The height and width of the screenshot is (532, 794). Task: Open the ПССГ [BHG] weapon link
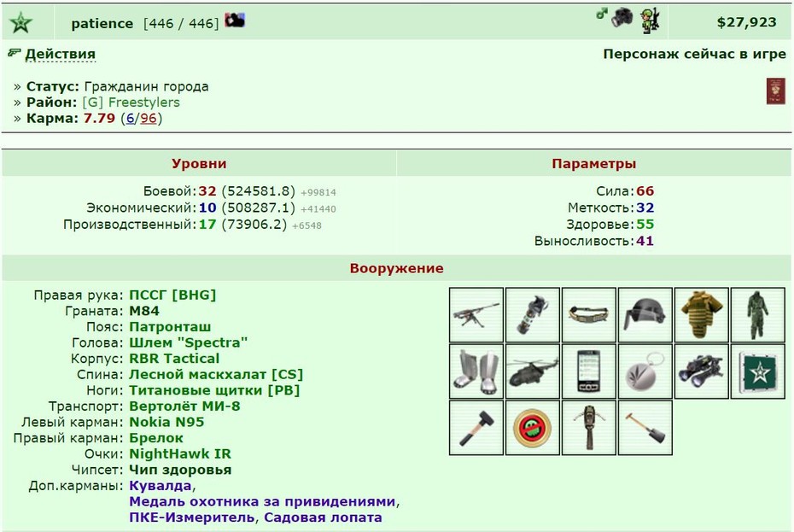[172, 295]
